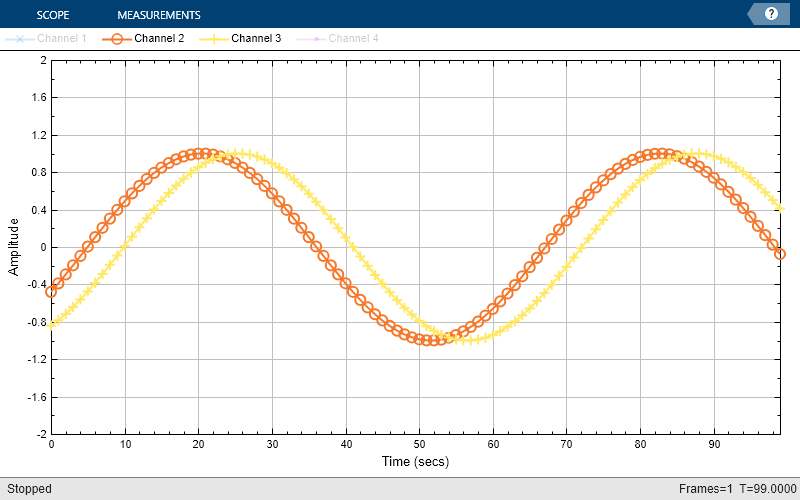Click the T=99.0000 time readout
800x500 pixels.
768,489
